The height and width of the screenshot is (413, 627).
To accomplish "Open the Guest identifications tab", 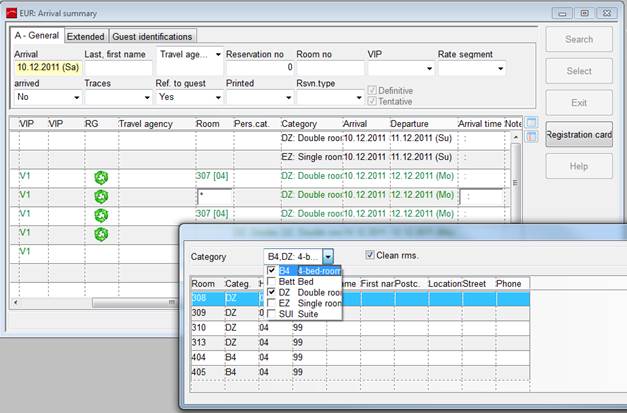I will 152,36.
